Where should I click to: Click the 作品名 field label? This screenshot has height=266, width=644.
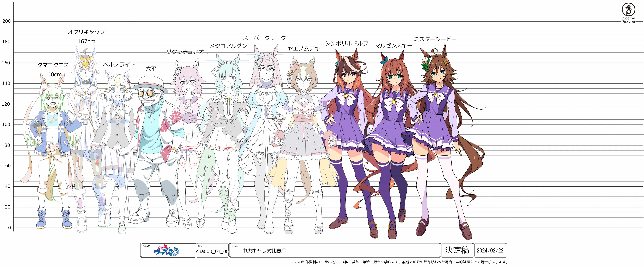click(146, 246)
